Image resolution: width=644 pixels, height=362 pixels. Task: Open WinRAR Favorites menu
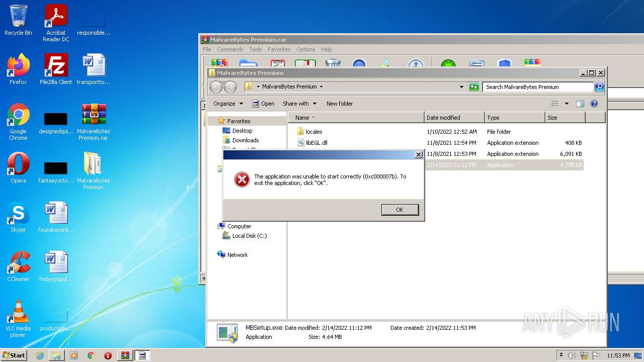point(279,49)
